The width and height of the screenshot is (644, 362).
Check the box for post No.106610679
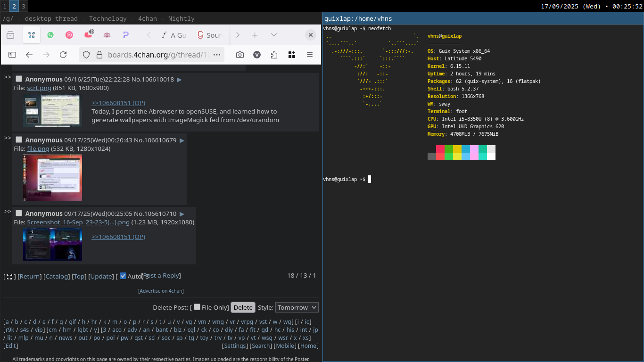pyautogui.click(x=19, y=140)
